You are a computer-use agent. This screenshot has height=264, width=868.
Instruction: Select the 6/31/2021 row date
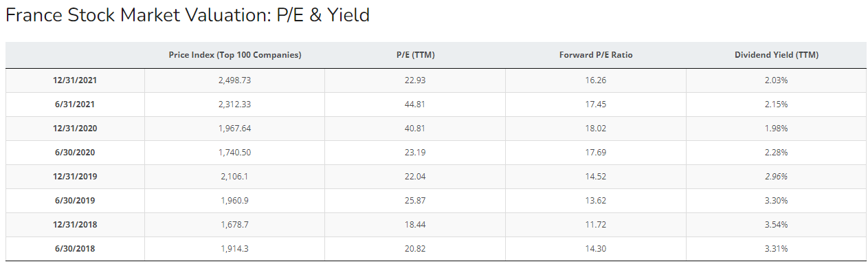75,104
